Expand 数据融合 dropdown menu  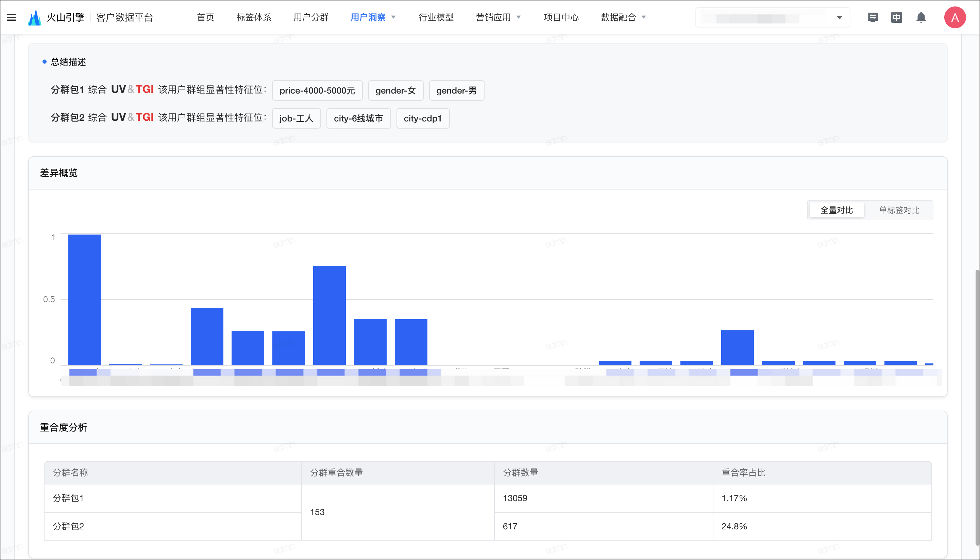point(623,17)
